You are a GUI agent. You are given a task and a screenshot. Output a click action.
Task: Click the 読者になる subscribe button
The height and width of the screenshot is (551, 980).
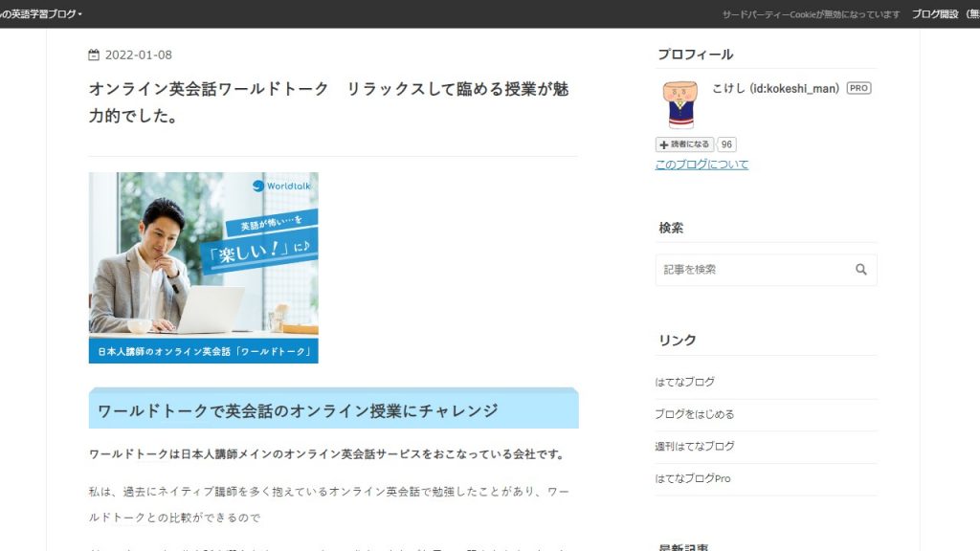pos(684,144)
